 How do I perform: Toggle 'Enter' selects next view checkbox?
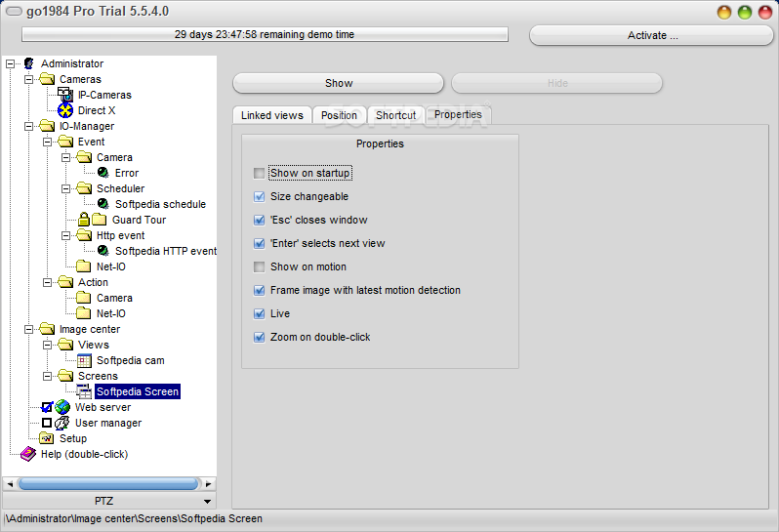pos(259,243)
